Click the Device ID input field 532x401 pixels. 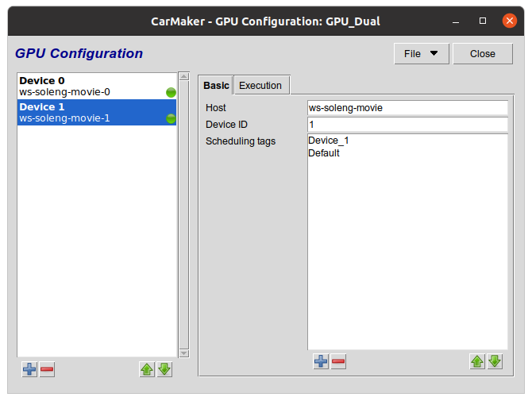407,125
